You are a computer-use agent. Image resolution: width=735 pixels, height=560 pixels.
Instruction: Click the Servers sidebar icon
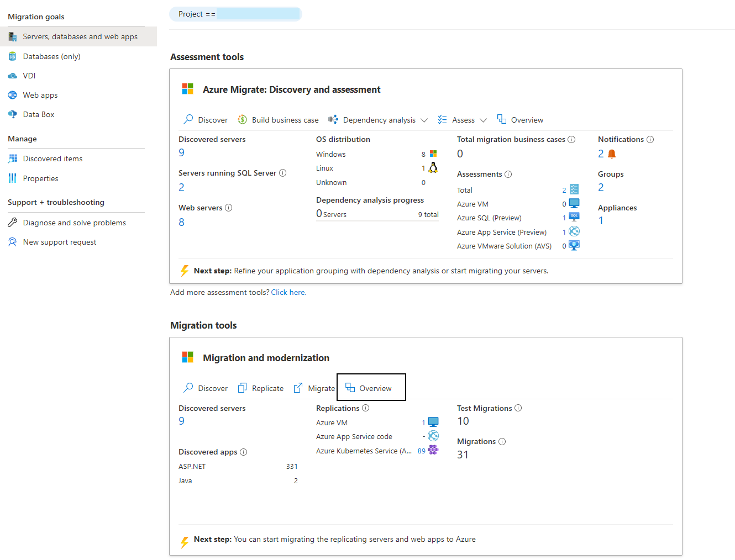[12, 36]
